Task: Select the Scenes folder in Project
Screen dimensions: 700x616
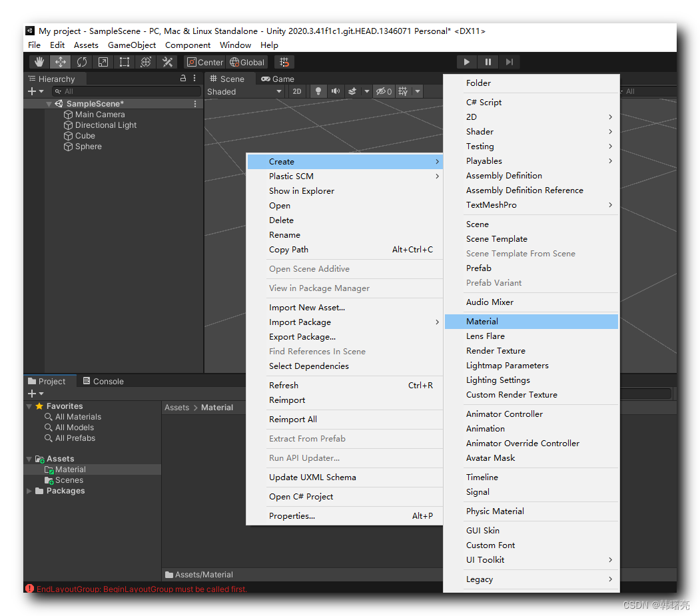Action: click(x=65, y=480)
